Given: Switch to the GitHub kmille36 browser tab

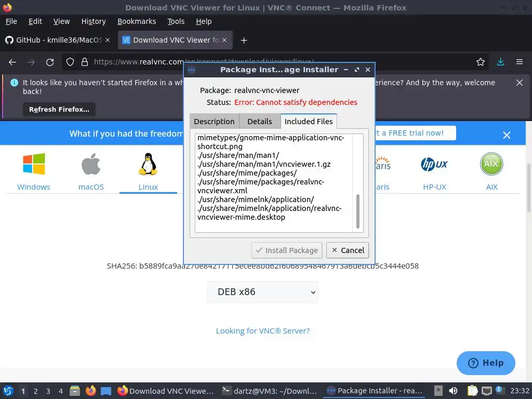Looking at the screenshot, I should click(x=58, y=40).
